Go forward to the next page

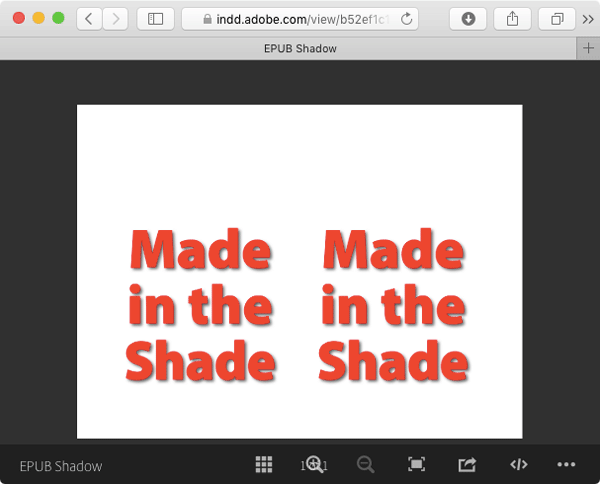115,19
